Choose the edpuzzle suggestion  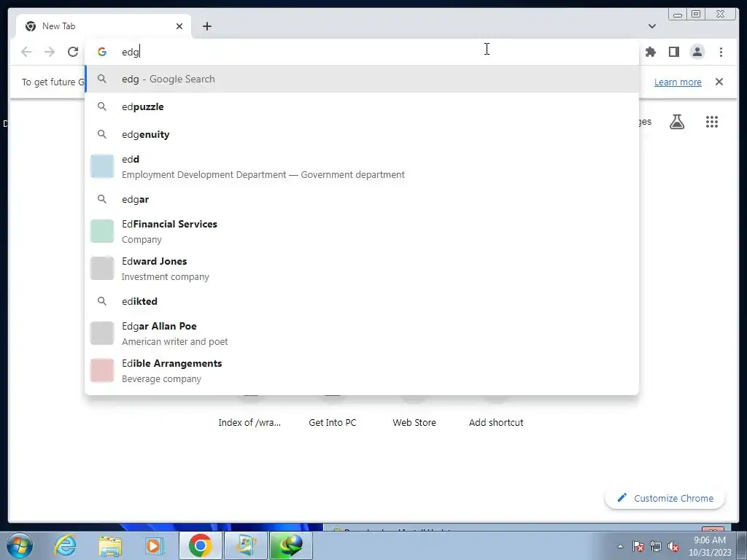362,106
